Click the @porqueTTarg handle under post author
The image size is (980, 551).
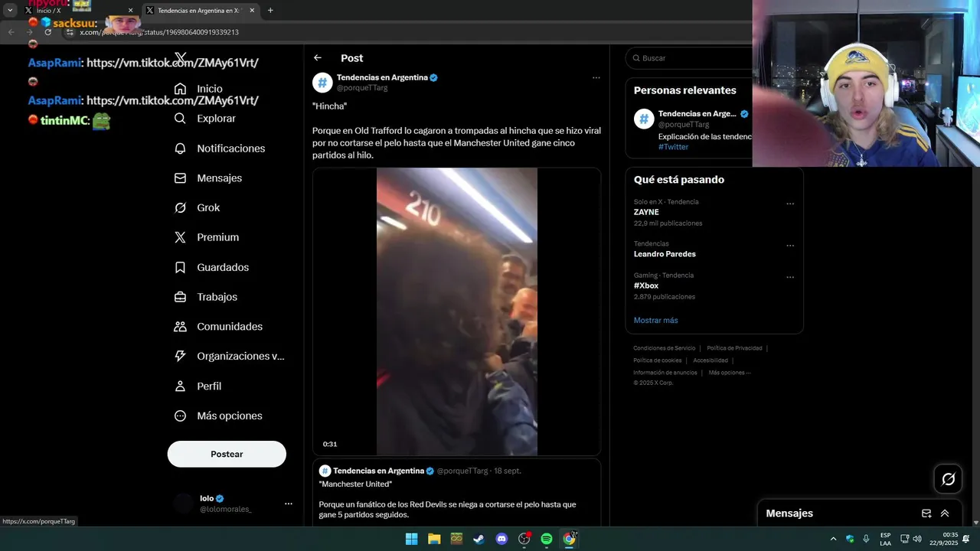point(362,88)
